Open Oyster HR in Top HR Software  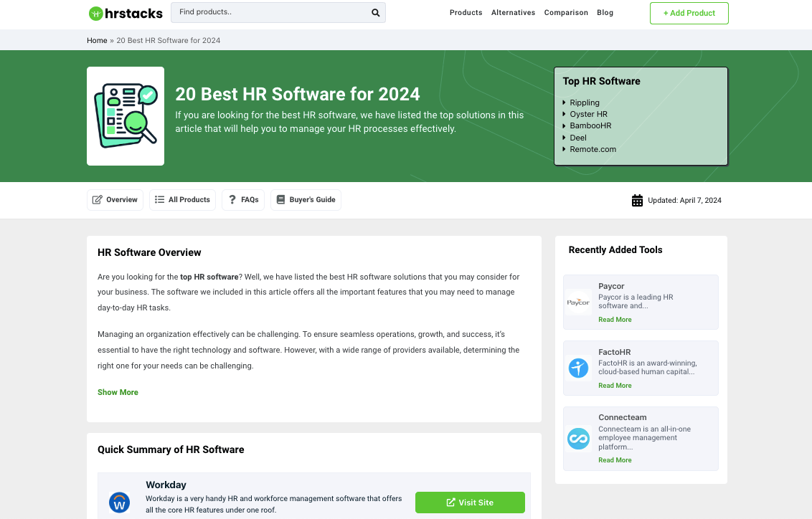tap(588, 114)
